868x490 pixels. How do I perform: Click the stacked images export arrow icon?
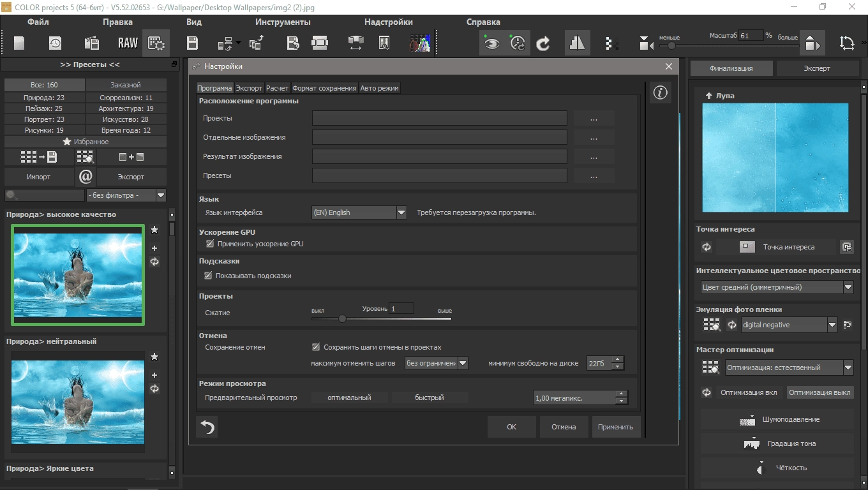[257, 43]
